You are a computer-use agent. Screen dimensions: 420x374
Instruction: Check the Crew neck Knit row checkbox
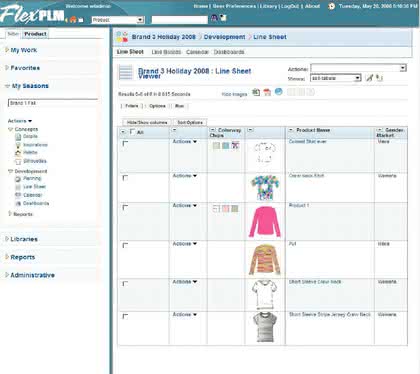125,178
